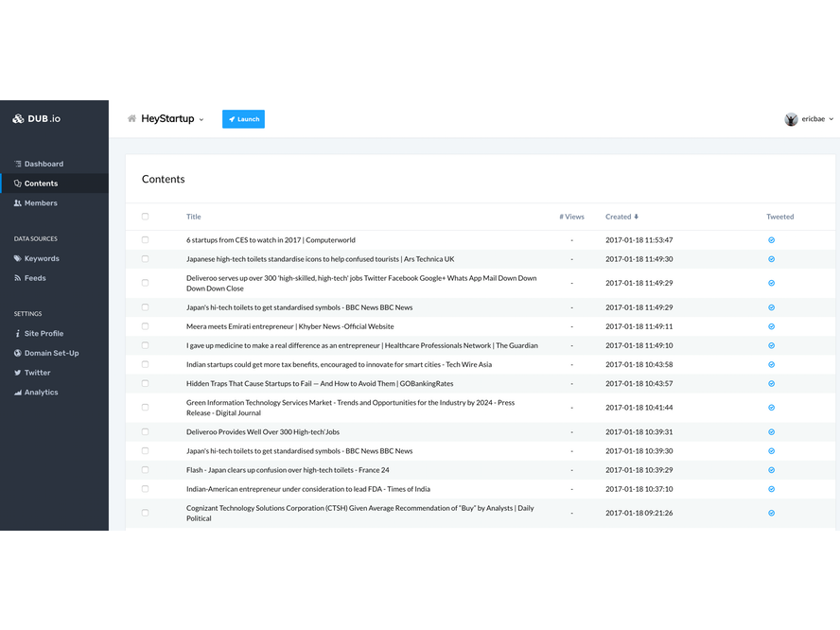The image size is (840, 630).
Task: Sort by the Created column header
Action: point(621,217)
